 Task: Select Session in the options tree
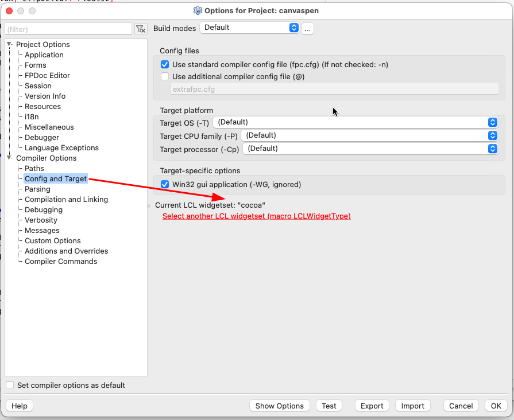(x=38, y=86)
